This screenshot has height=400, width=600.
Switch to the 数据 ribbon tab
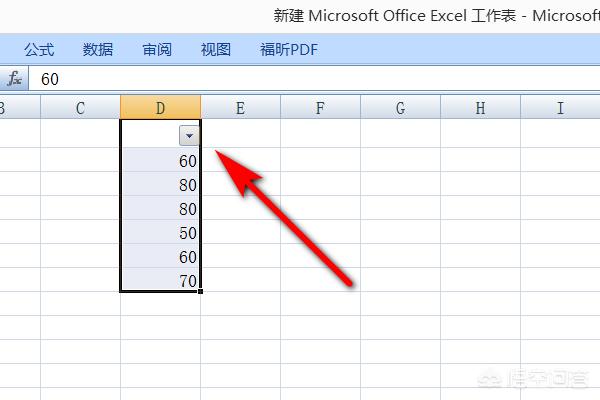pos(98,49)
